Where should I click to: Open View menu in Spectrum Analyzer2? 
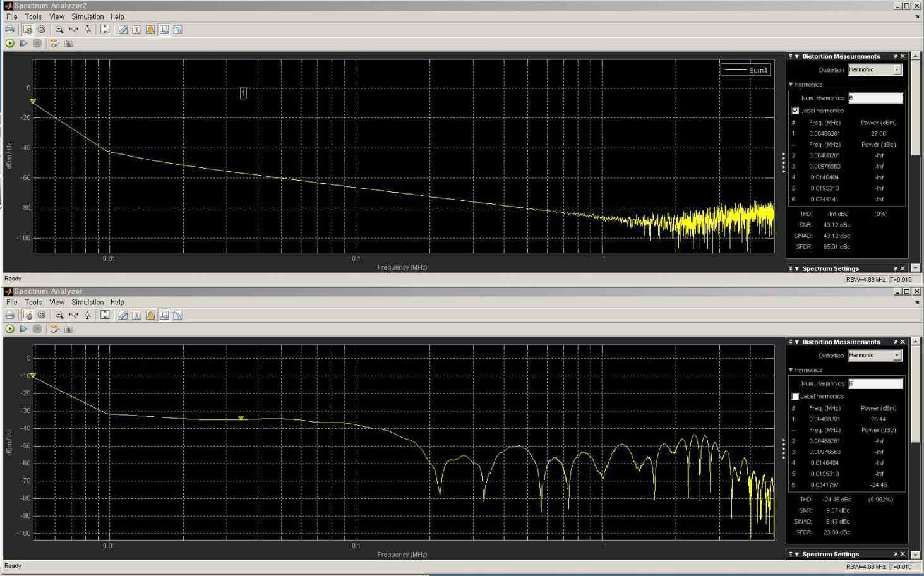coord(57,16)
